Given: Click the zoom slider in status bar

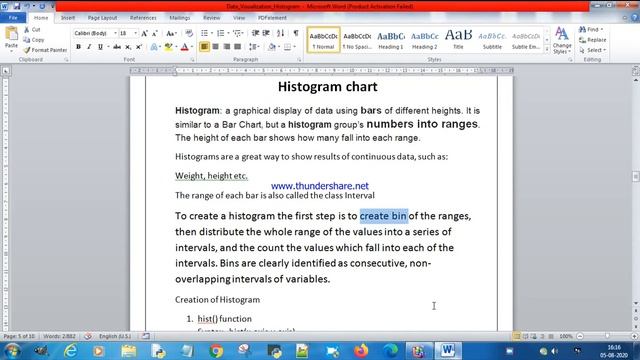Looking at the screenshot, I should [x=607, y=336].
